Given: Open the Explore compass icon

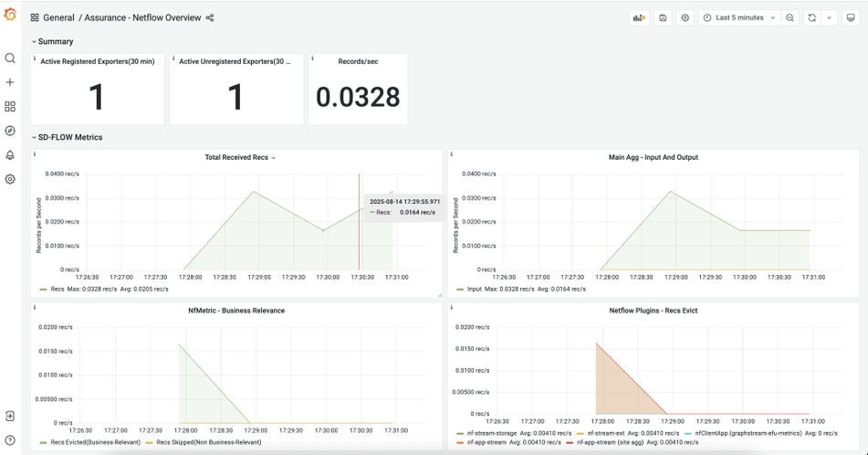Looking at the screenshot, I should pyautogui.click(x=10, y=131).
